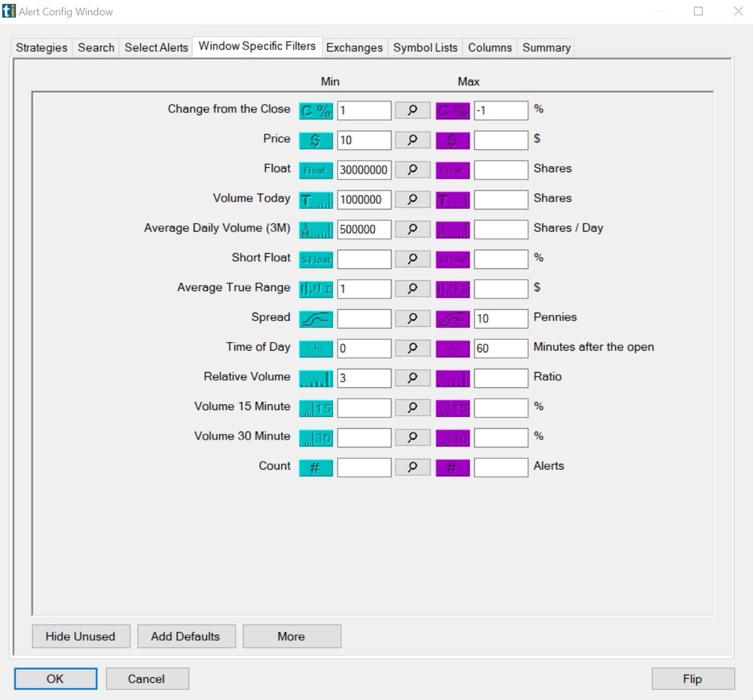Click the cyan Min Time of Day clock icon
This screenshot has width=753, height=700.
pyautogui.click(x=316, y=348)
